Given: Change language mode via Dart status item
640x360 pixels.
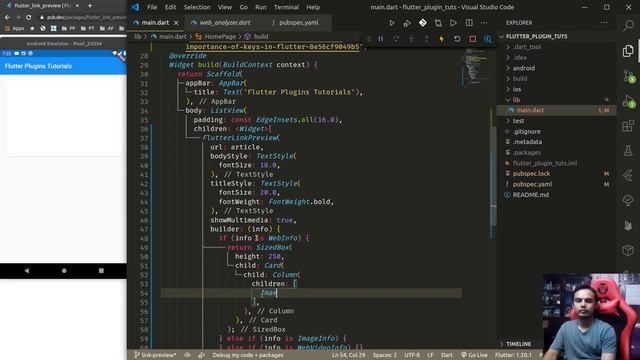Looking at the screenshot, I should pyautogui.click(x=447, y=355).
